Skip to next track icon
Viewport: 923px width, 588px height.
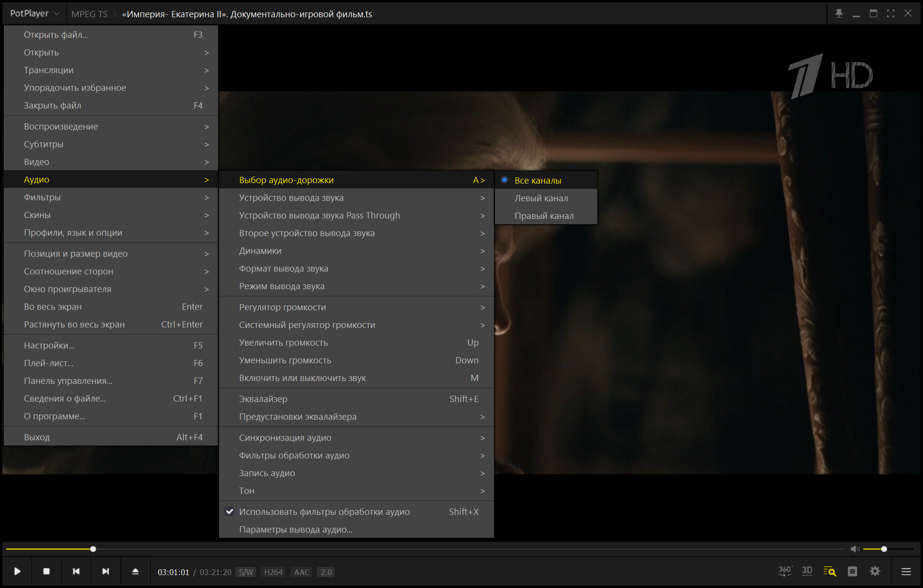click(x=106, y=571)
